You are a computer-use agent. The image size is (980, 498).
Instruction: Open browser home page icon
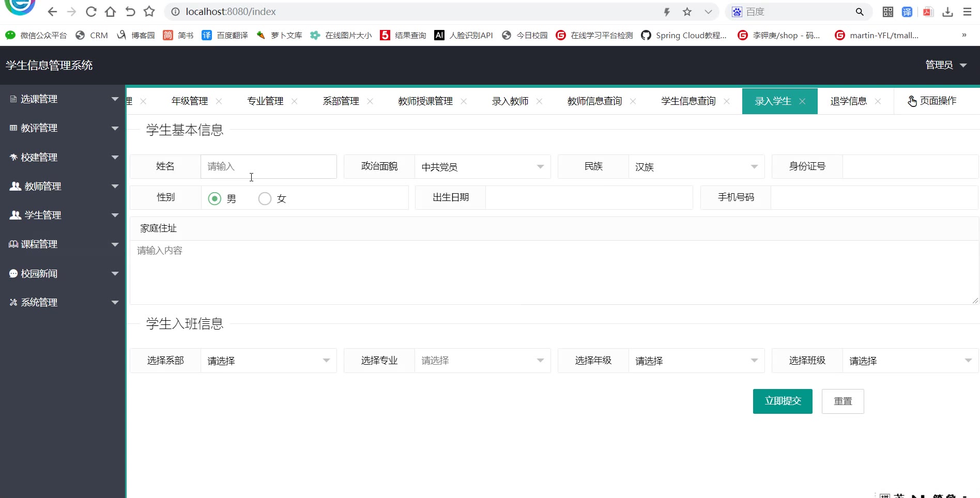coord(110,11)
